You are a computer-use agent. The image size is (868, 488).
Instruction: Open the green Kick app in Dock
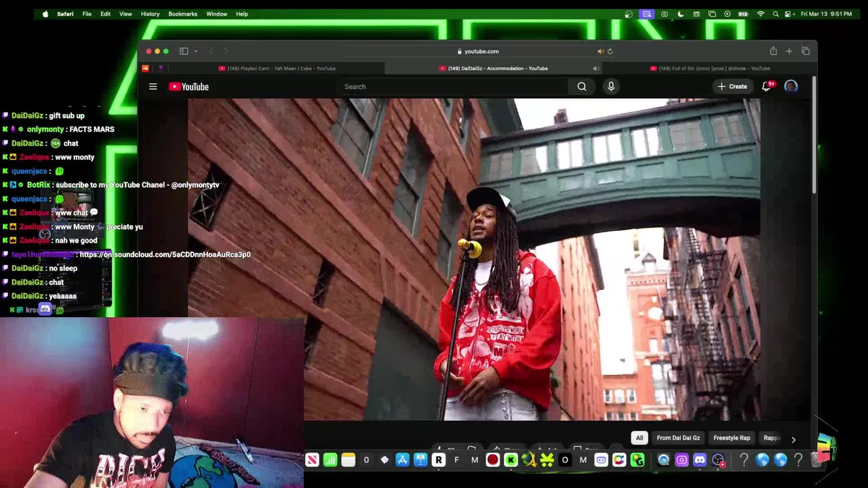pyautogui.click(x=511, y=460)
